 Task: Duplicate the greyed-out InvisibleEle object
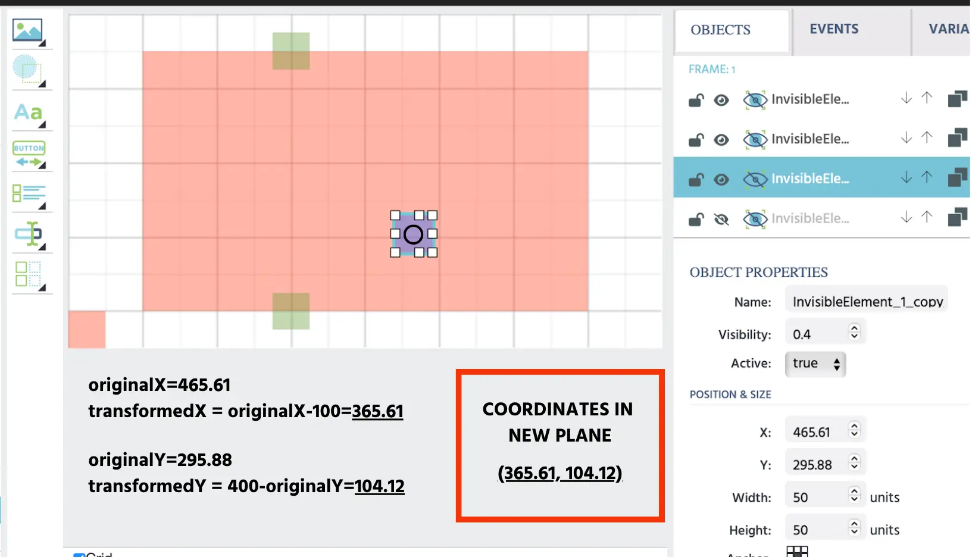[x=957, y=217]
